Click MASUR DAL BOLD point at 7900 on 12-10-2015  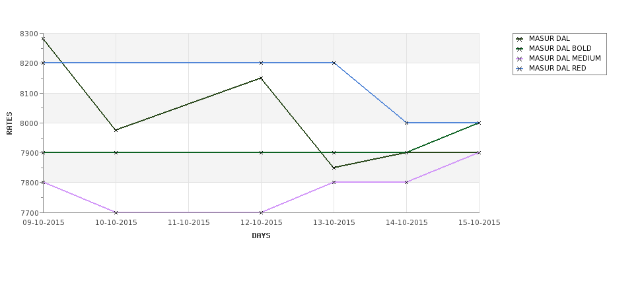coord(261,152)
